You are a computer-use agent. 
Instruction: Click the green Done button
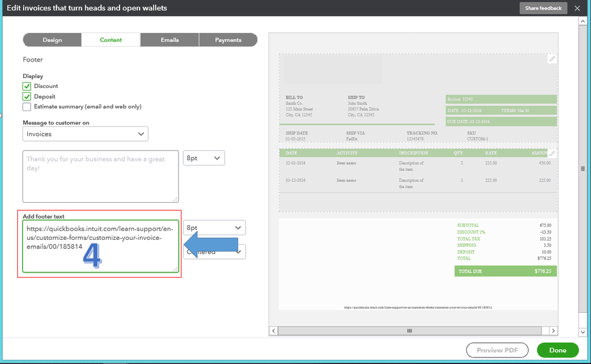[558, 350]
